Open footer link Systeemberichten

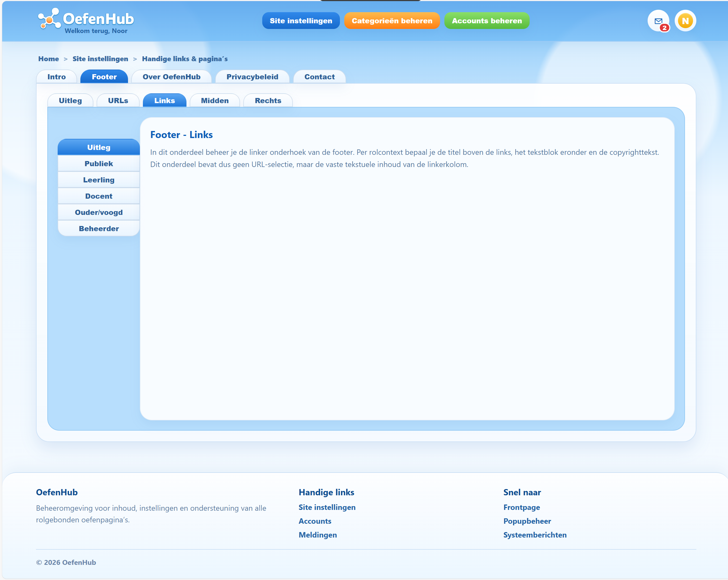(534, 535)
